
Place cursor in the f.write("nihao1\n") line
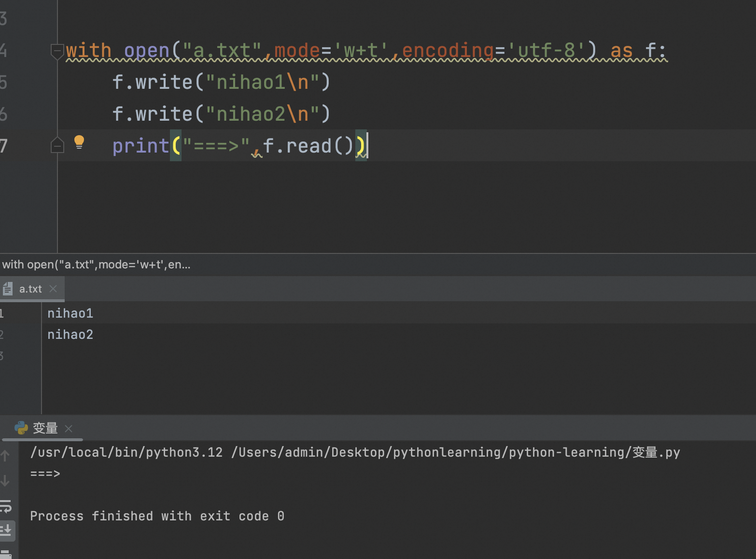click(221, 82)
